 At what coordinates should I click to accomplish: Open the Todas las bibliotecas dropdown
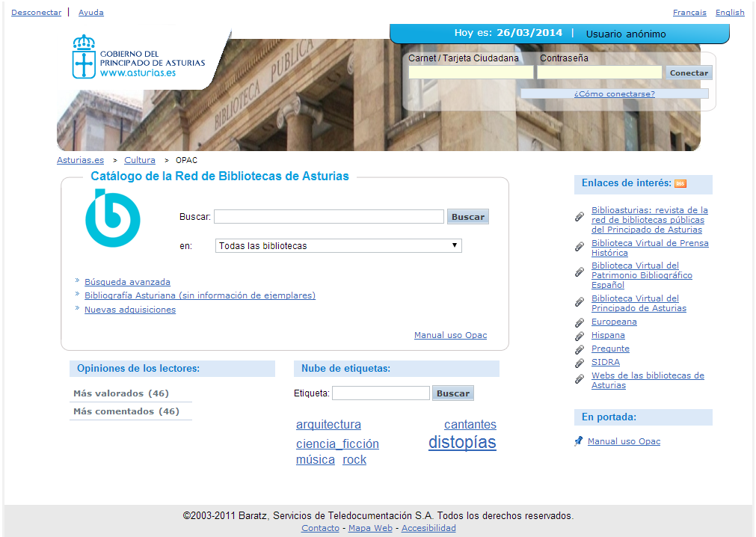tap(338, 246)
